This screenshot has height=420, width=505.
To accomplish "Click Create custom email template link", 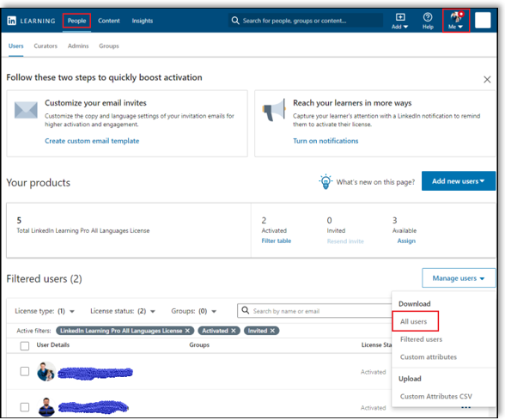I will (92, 141).
